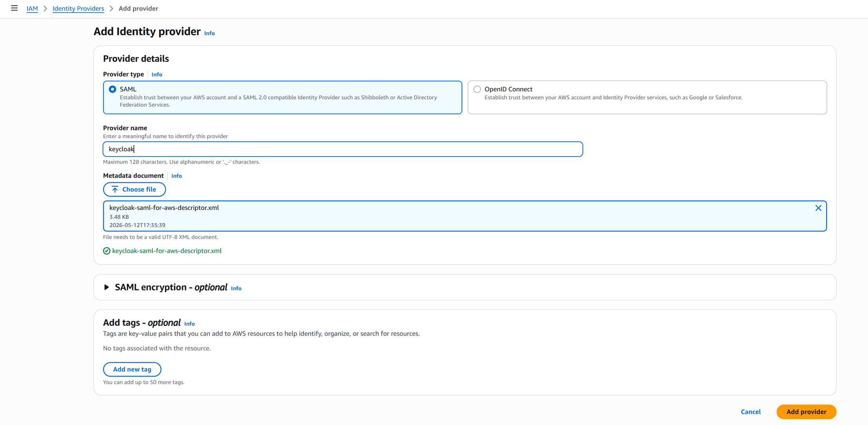The image size is (868, 425).
Task: Open Info next to Metadata document
Action: coord(177,176)
